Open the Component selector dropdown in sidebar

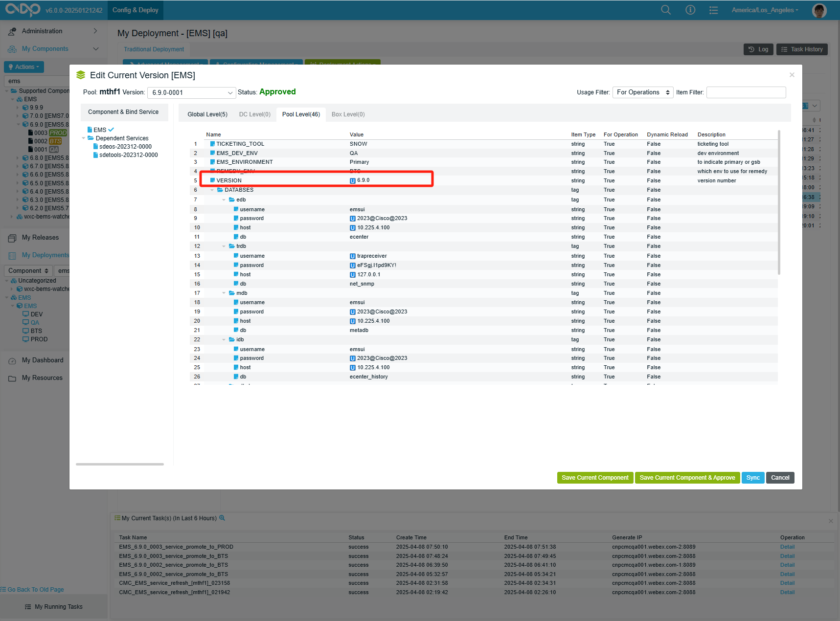pyautogui.click(x=28, y=271)
